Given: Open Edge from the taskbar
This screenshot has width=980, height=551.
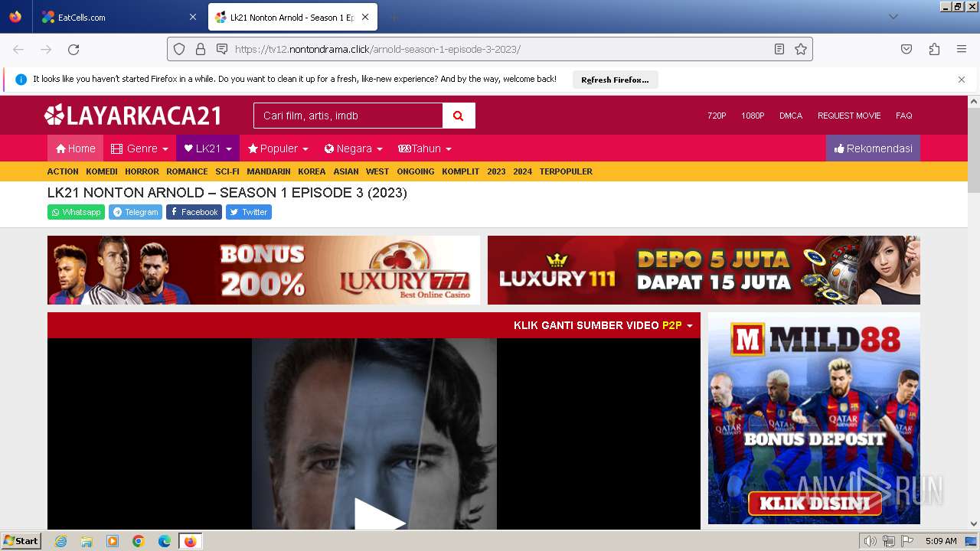Looking at the screenshot, I should pyautogui.click(x=165, y=541).
